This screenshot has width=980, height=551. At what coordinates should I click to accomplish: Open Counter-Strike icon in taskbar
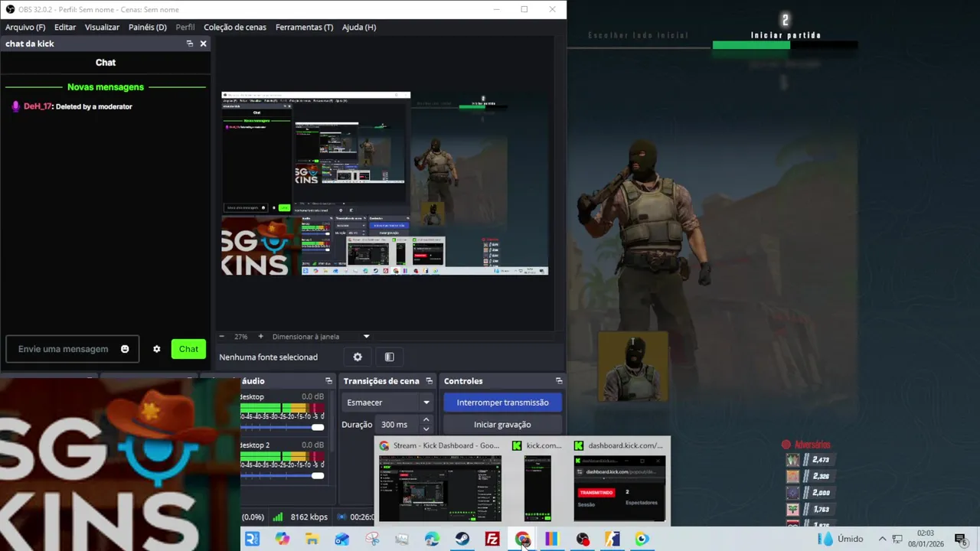612,539
